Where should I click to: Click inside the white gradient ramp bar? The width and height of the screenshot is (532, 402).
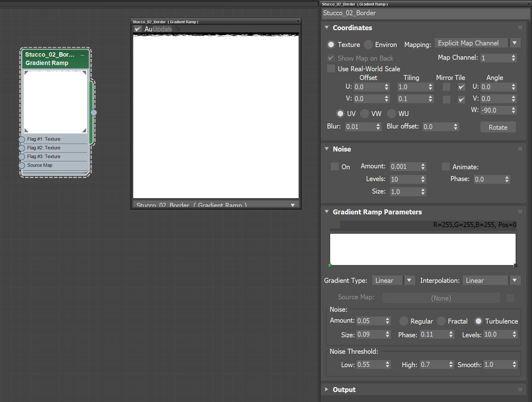tap(422, 249)
